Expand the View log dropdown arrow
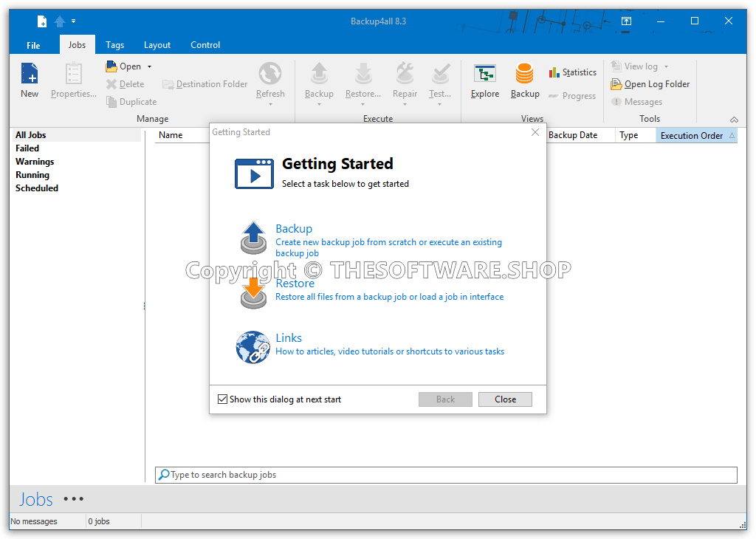The height and width of the screenshot is (539, 756). [x=667, y=66]
